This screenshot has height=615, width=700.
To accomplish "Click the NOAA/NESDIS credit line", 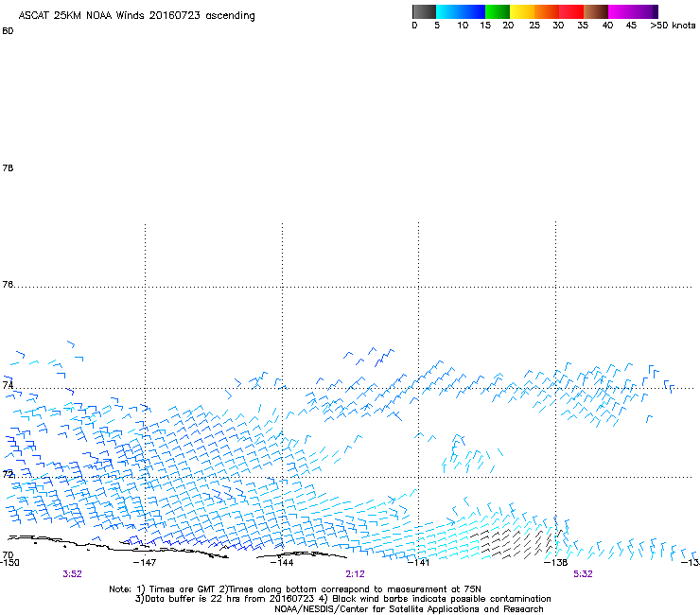I will [409, 609].
